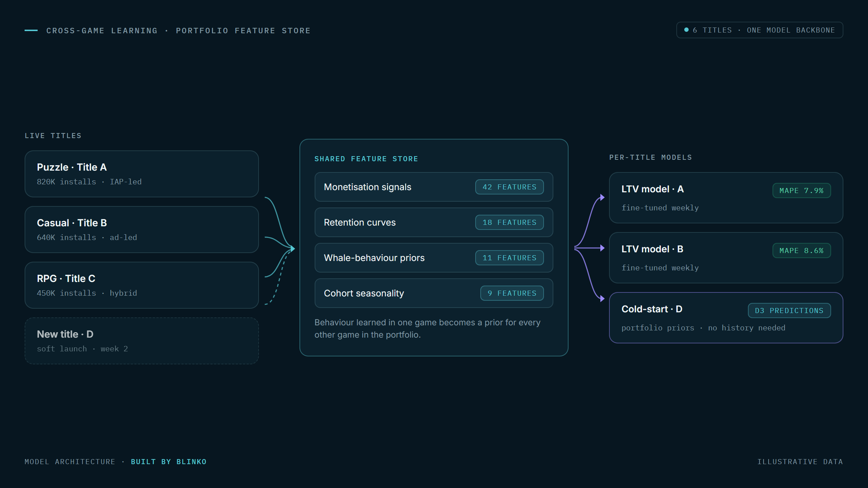The height and width of the screenshot is (488, 868).
Task: Open the dashed New title · D card
Action: click(x=142, y=341)
